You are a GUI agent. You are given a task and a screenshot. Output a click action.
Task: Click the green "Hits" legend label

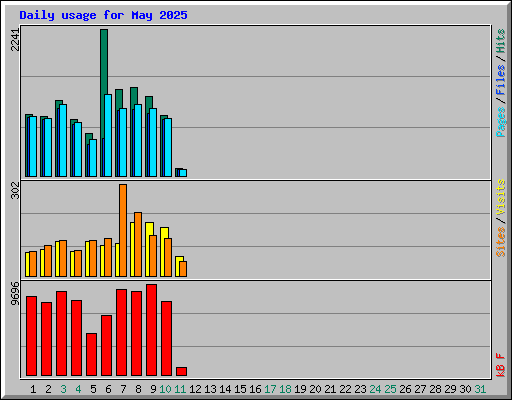click(x=501, y=41)
